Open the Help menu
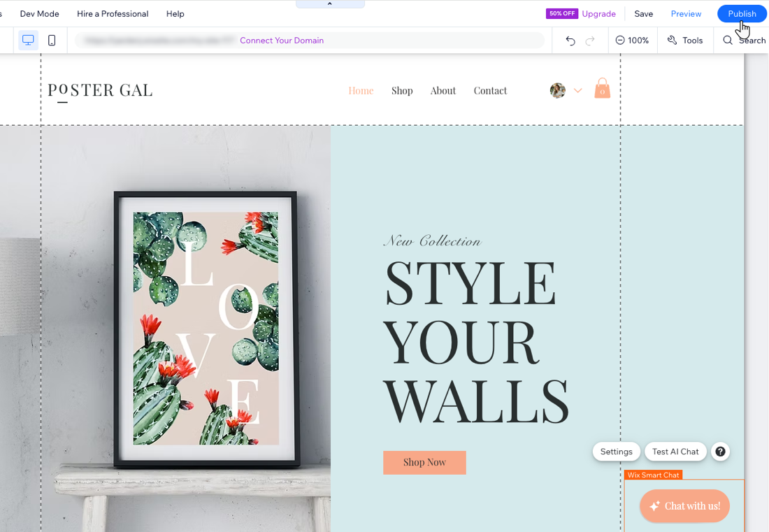Viewport: 769px width, 532px height. pos(175,14)
